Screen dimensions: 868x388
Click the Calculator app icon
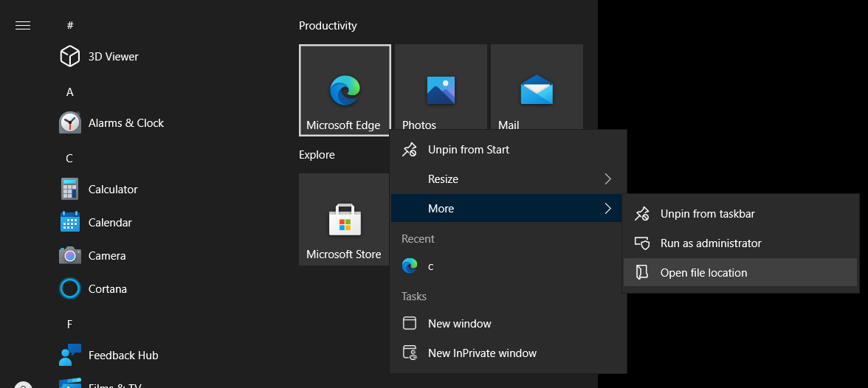point(69,190)
